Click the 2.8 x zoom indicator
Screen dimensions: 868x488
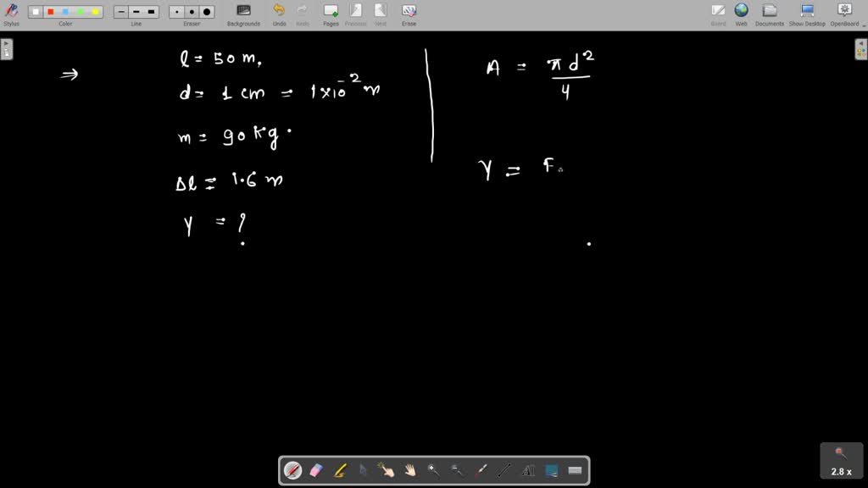(x=842, y=462)
